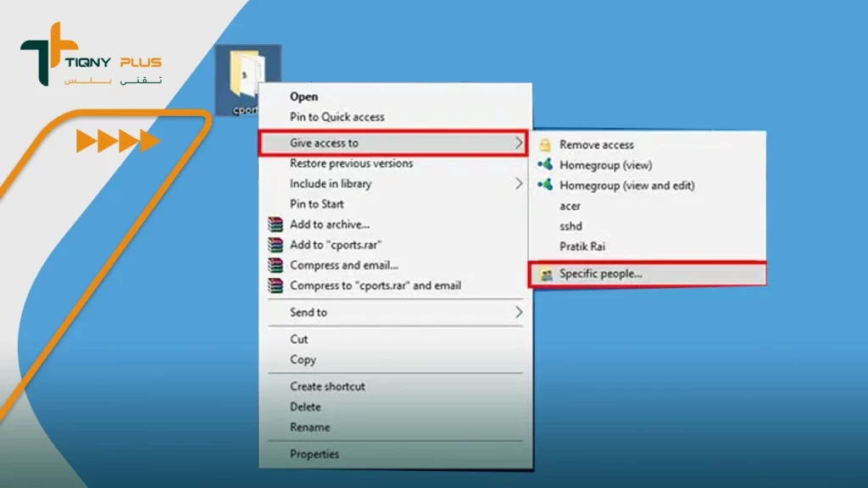The image size is (868, 488).
Task: Click WinRAR icon next to Add to "cports.rar"
Action: click(x=274, y=245)
